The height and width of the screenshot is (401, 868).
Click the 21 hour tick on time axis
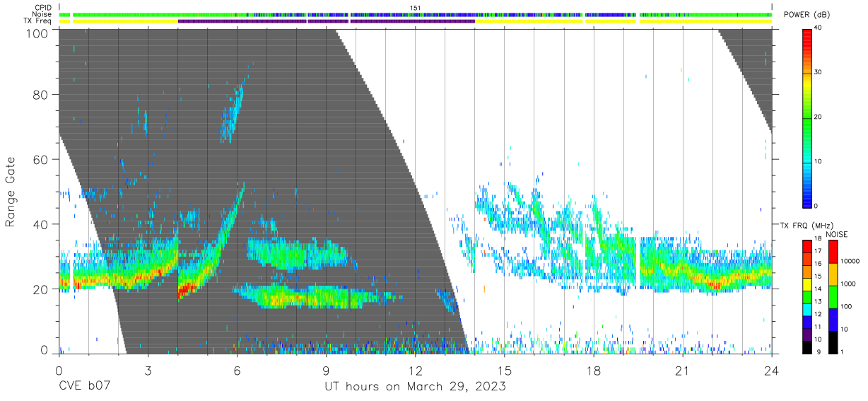(x=682, y=370)
